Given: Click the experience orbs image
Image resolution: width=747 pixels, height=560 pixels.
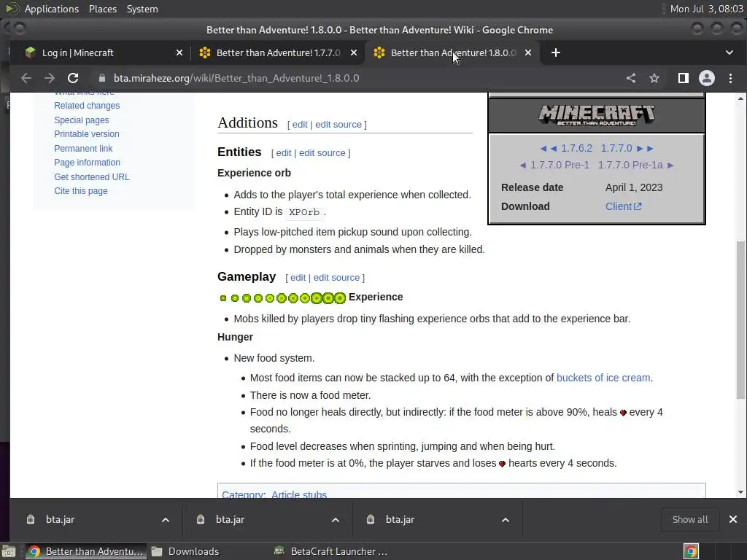Looking at the screenshot, I should [282, 298].
